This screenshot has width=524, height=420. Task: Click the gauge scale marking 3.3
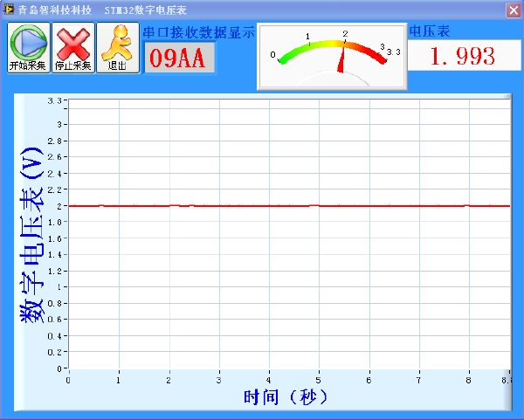[x=393, y=52]
